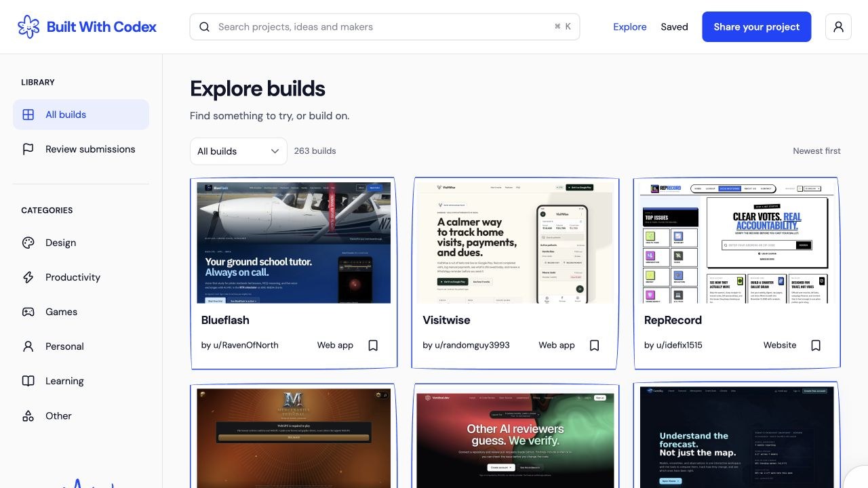The width and height of the screenshot is (868, 488).
Task: Click the Built With Codex wordmark text
Action: pos(102,27)
